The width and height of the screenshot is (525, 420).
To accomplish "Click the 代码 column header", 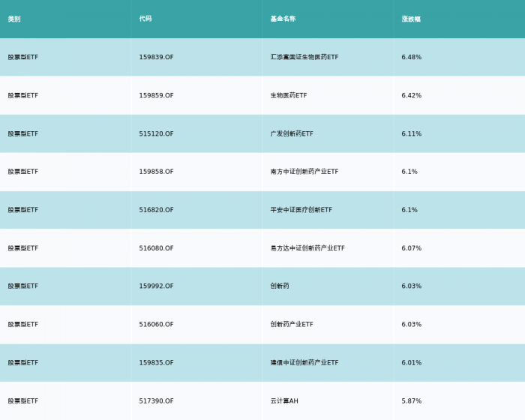I will click(x=145, y=19).
